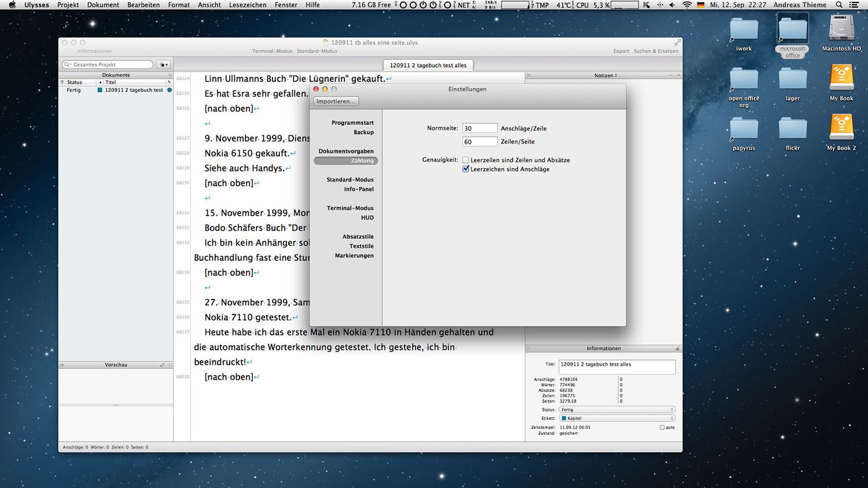The image size is (868, 488).
Task: Open the Etikett dropdown showing Kapitel
Action: coord(617,418)
